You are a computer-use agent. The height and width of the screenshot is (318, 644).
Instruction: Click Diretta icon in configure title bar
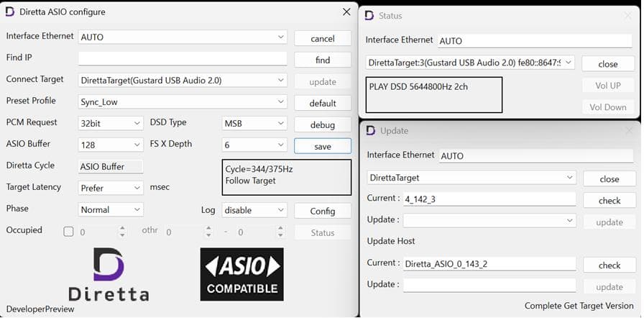[x=10, y=12]
